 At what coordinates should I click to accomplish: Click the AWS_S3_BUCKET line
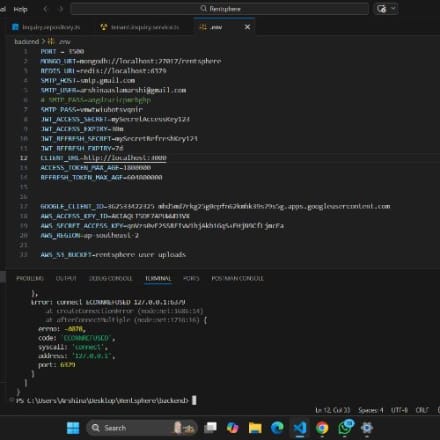pos(113,255)
